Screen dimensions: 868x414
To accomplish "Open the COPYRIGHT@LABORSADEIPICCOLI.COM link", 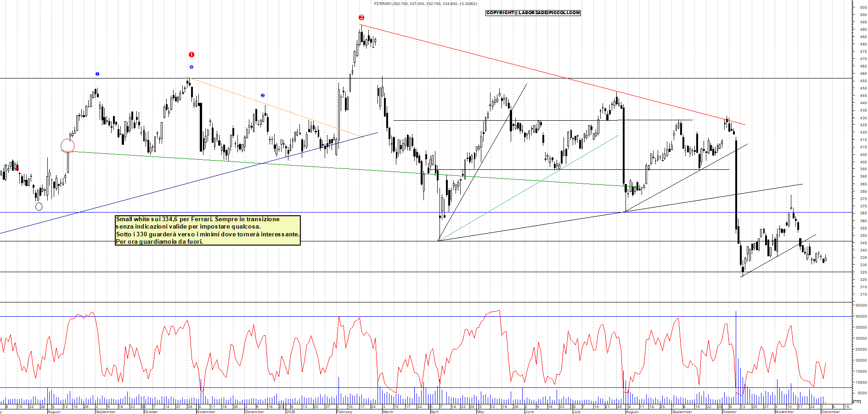I will pyautogui.click(x=533, y=13).
